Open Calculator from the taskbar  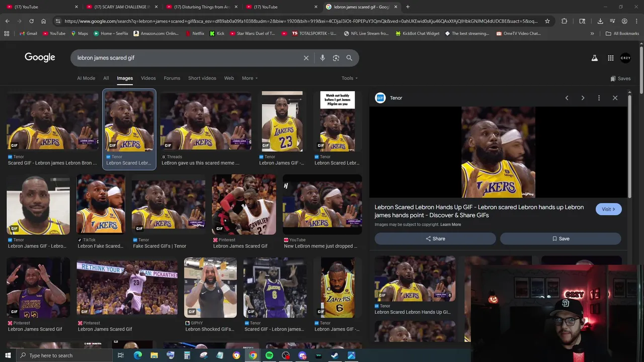point(187,355)
